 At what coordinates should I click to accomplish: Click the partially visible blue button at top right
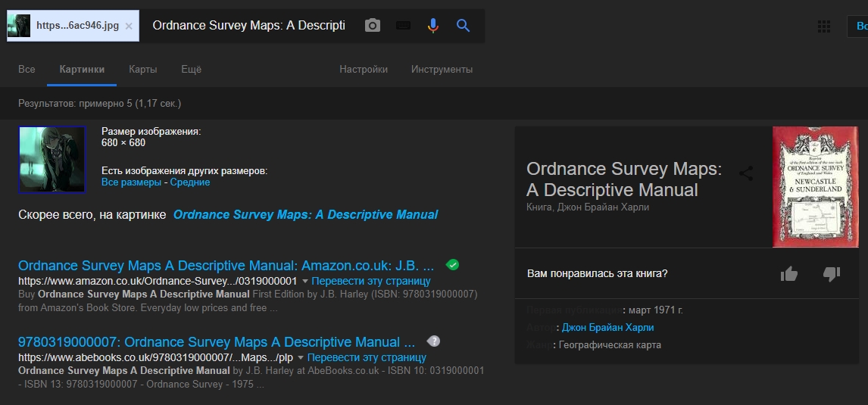[x=857, y=26]
